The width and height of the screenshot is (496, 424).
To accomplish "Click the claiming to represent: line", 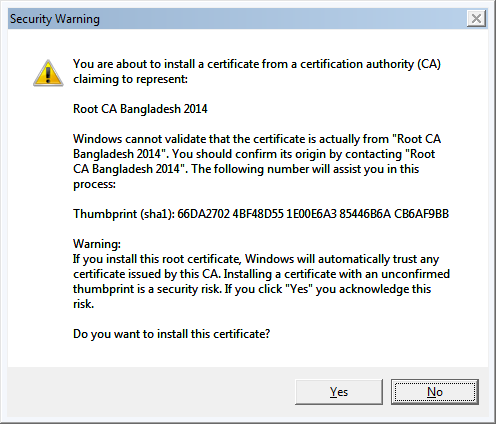I will (130, 79).
